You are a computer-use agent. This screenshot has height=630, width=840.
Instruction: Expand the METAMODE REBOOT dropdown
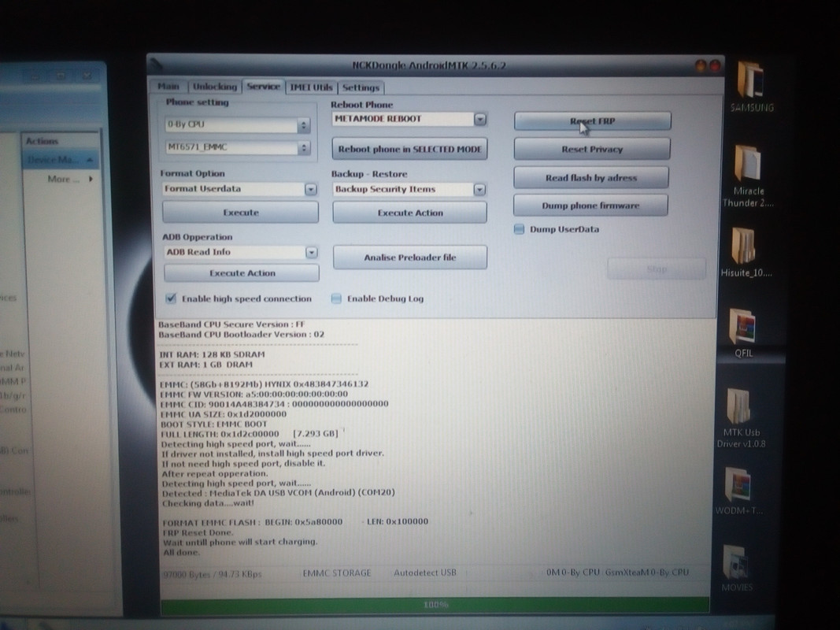[480, 119]
